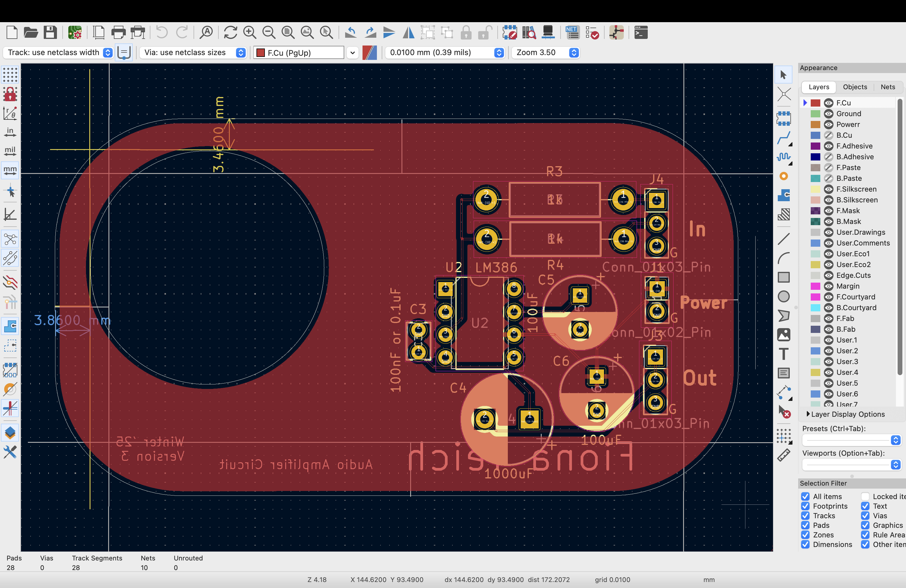The width and height of the screenshot is (906, 588).
Task: Select the Measure distance ruler tool
Action: click(783, 455)
